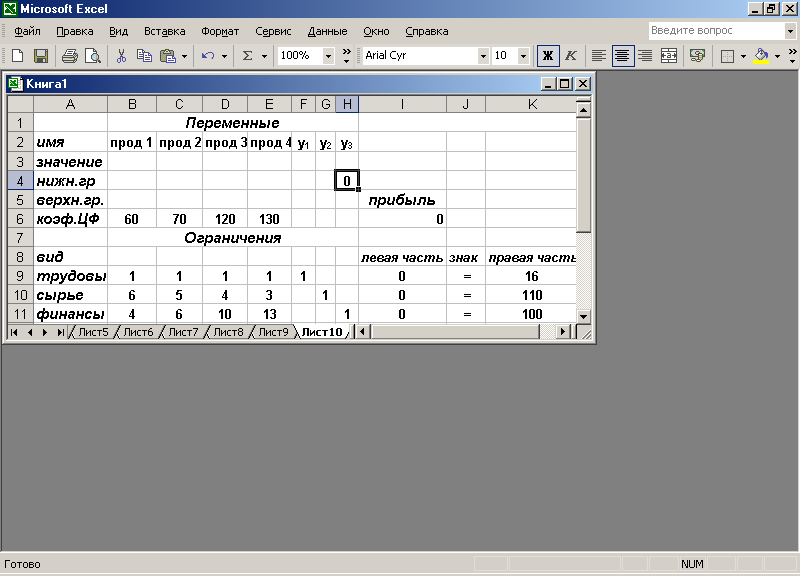Screen dimensions: 800x576
Task: Open fill color palette dropdown arrow
Action: point(777,56)
